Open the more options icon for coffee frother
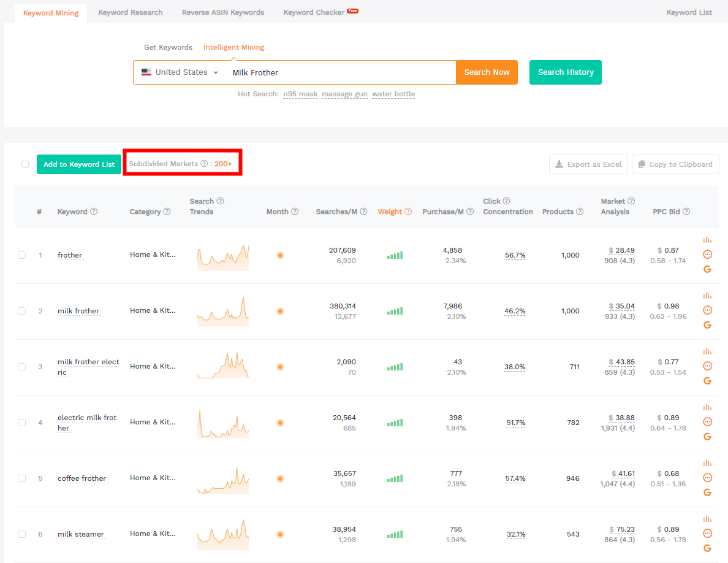The image size is (728, 563). coord(707,478)
